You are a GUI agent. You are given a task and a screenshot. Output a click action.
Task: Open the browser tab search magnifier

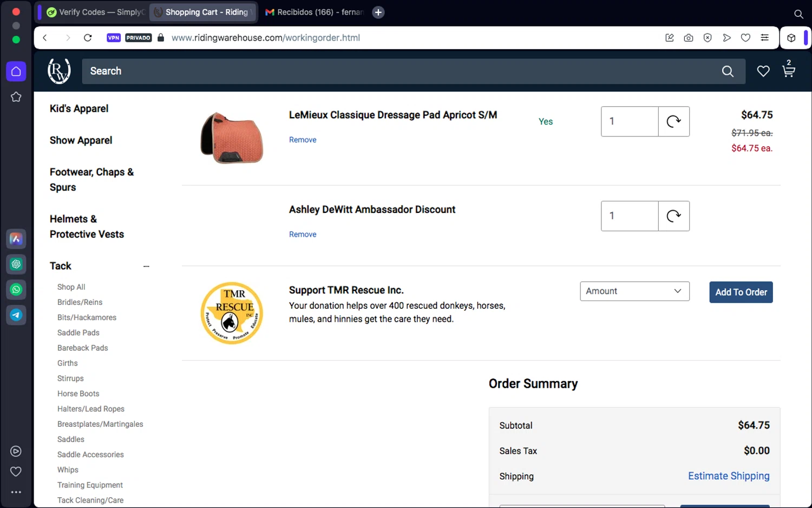pyautogui.click(x=798, y=14)
